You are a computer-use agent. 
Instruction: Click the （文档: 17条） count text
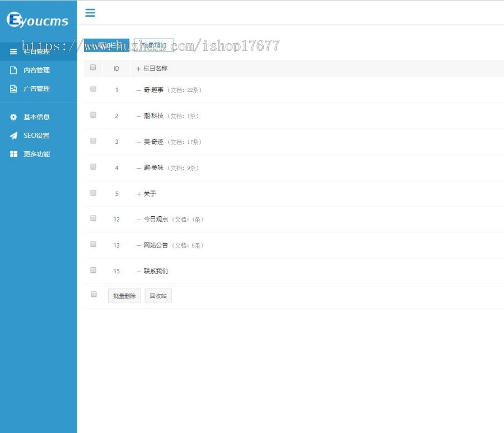184,142
